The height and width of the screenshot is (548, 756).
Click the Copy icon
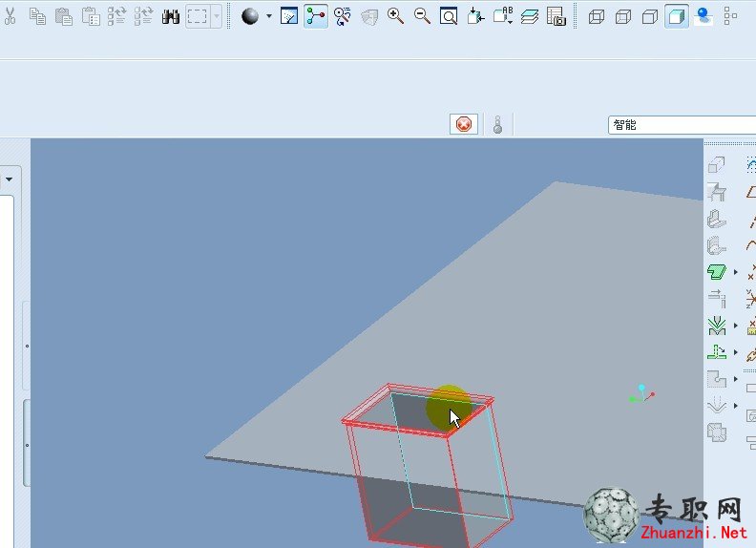click(x=37, y=16)
